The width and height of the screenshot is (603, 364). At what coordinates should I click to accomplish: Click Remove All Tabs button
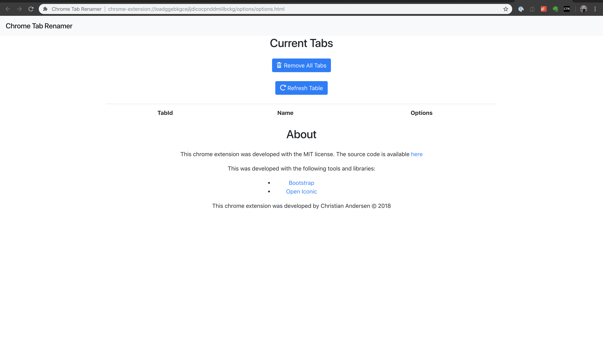(x=301, y=65)
